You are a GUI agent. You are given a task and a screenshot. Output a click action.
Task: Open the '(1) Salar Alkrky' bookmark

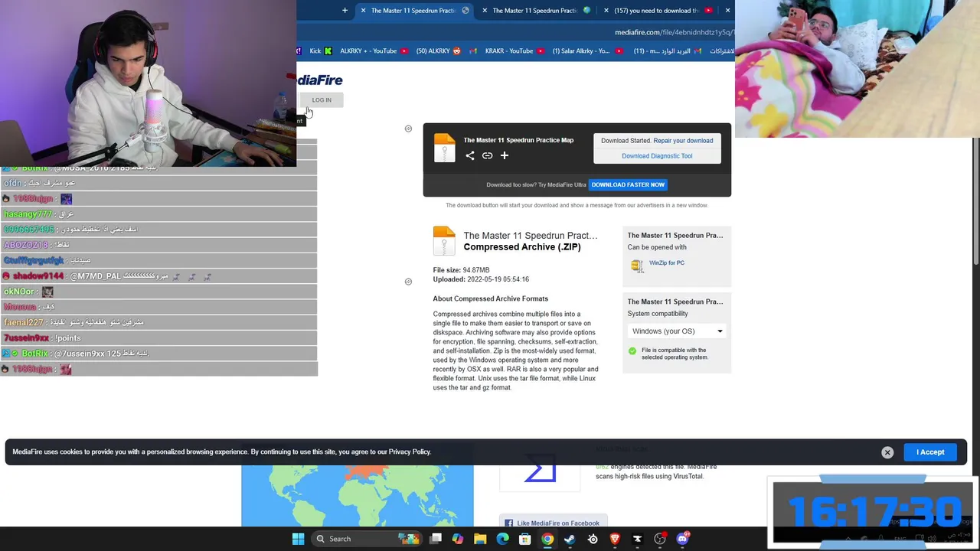[586, 51]
